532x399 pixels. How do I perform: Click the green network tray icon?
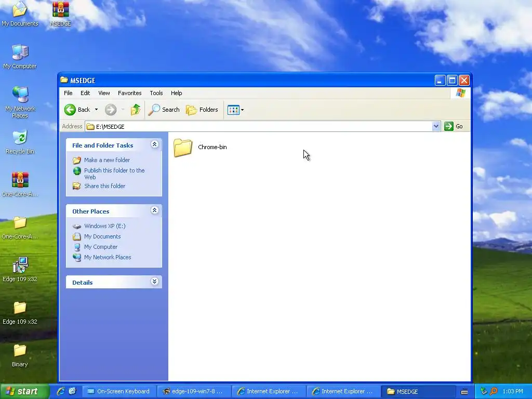(484, 391)
